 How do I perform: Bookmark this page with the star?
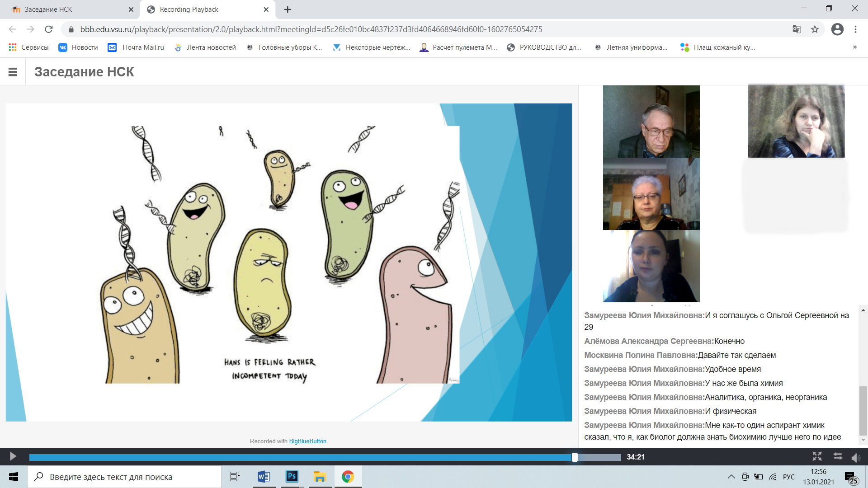(x=815, y=29)
